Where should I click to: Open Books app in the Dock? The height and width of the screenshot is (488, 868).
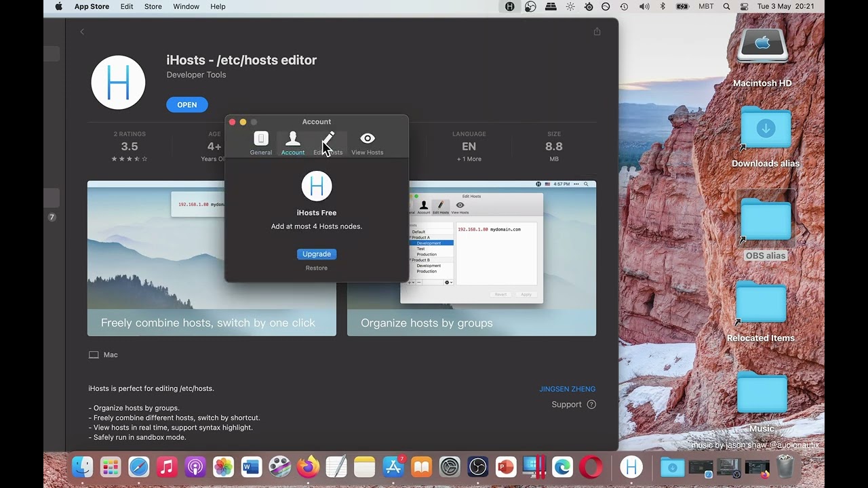(x=421, y=466)
